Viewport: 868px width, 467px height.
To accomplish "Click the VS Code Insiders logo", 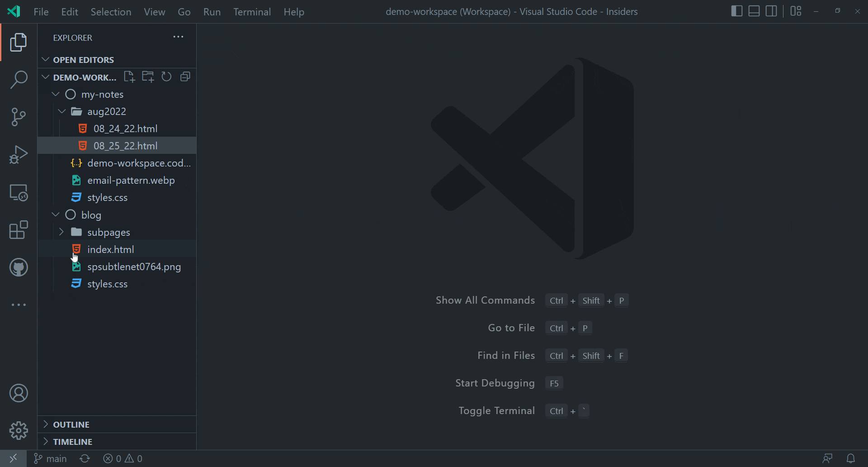I will click(x=14, y=11).
